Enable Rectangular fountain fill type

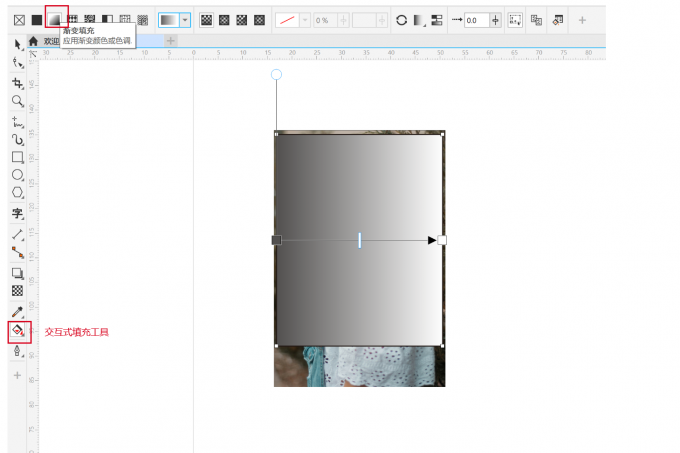tap(259, 20)
